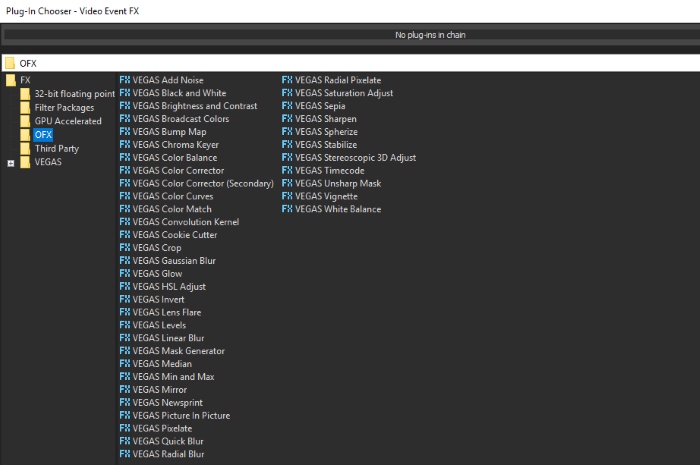
Task: Select VEGAS Pixelate plug-in
Action: (x=156, y=428)
